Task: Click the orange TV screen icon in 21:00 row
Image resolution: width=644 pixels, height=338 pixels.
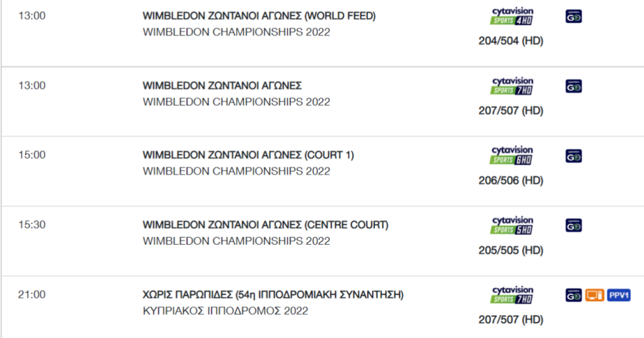Action: click(595, 295)
